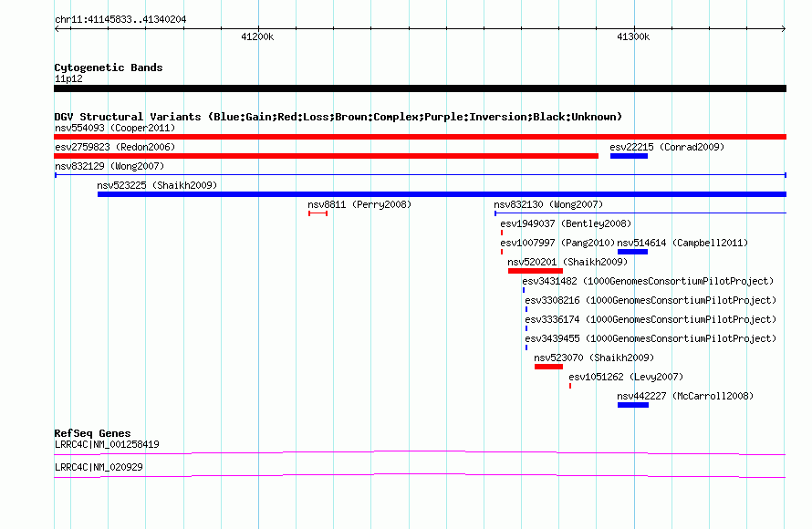Screen dimensions: 812x529
Task: Click the nsv832130 (Wong2007) label
Action: coord(548,204)
